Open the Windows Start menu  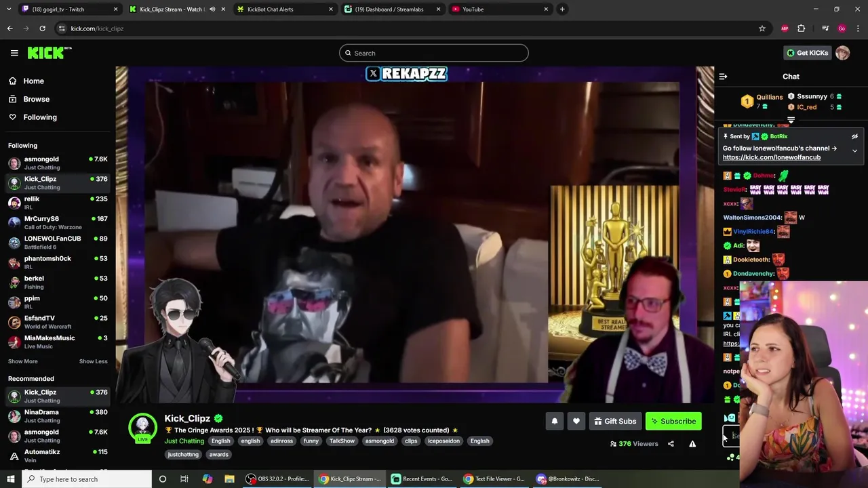pos(10,479)
